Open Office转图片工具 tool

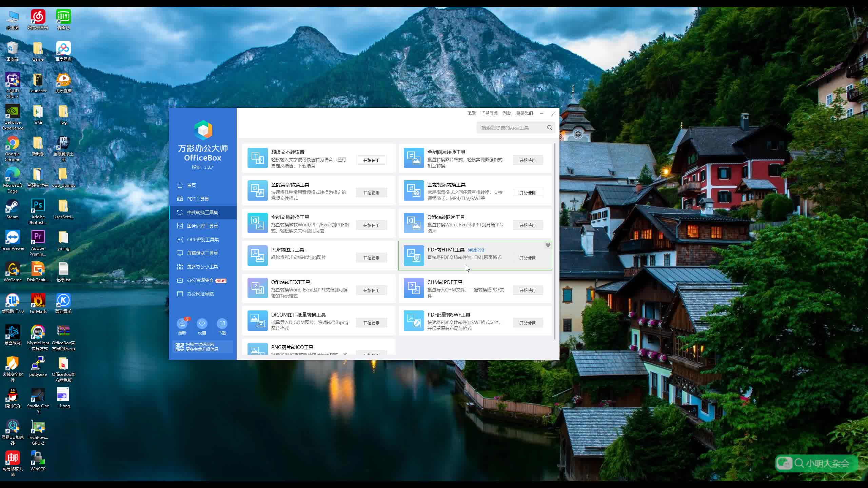tap(527, 225)
